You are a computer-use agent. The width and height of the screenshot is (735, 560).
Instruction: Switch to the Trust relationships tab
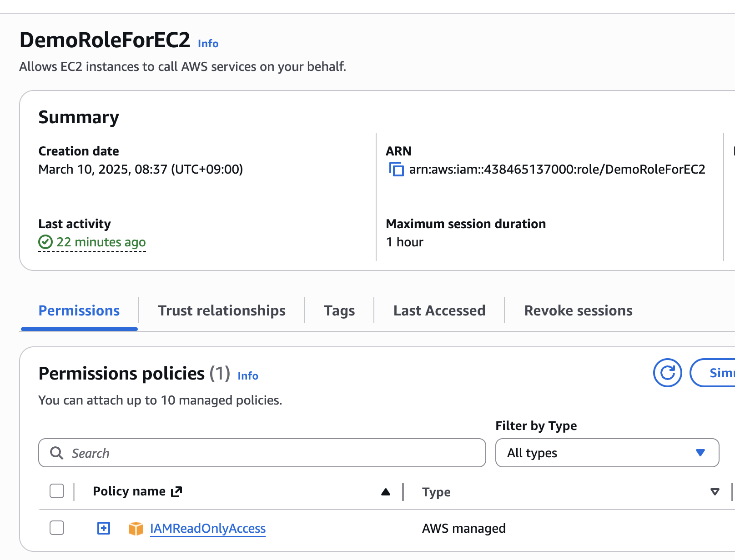[x=222, y=310]
